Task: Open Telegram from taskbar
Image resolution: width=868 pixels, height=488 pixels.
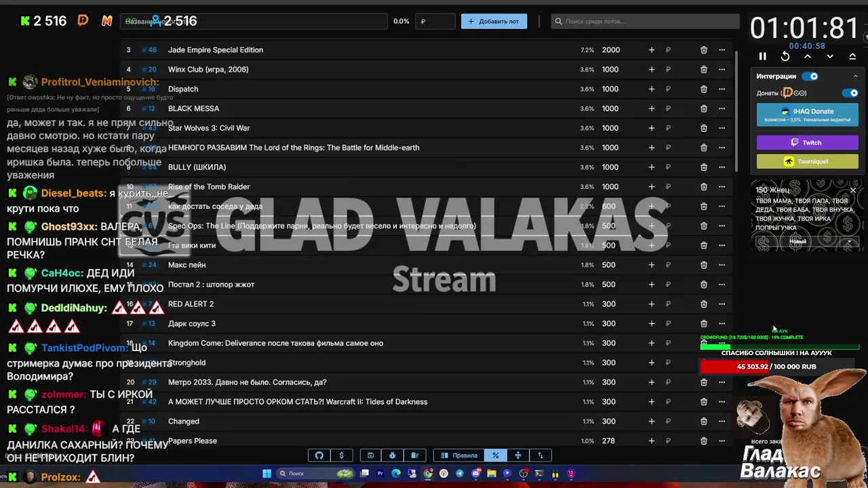Action: pyautogui.click(x=460, y=474)
